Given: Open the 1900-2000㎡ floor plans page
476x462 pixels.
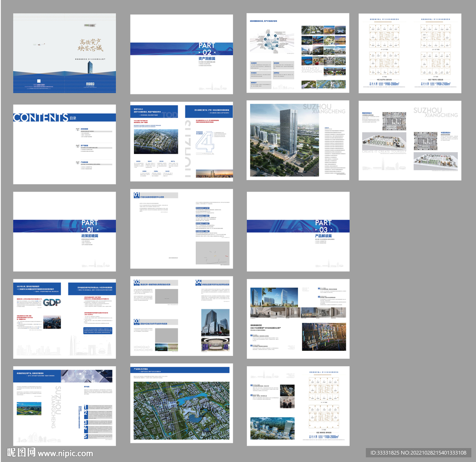Looking at the screenshot, I should coord(410,53).
